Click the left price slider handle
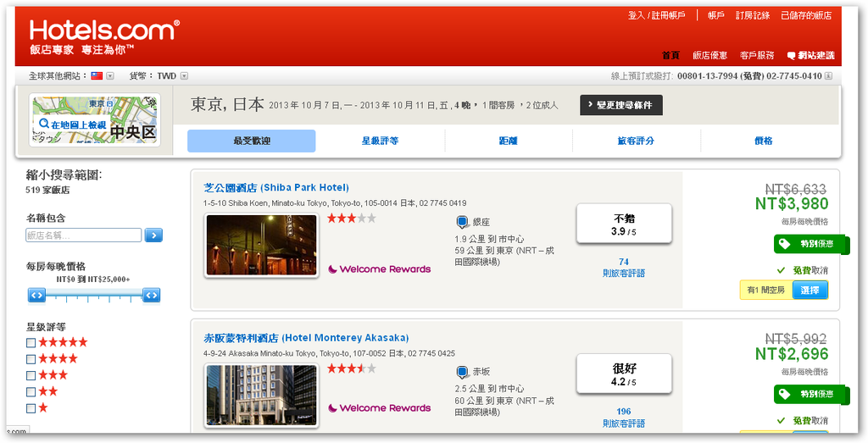The image size is (868, 443). tap(37, 296)
